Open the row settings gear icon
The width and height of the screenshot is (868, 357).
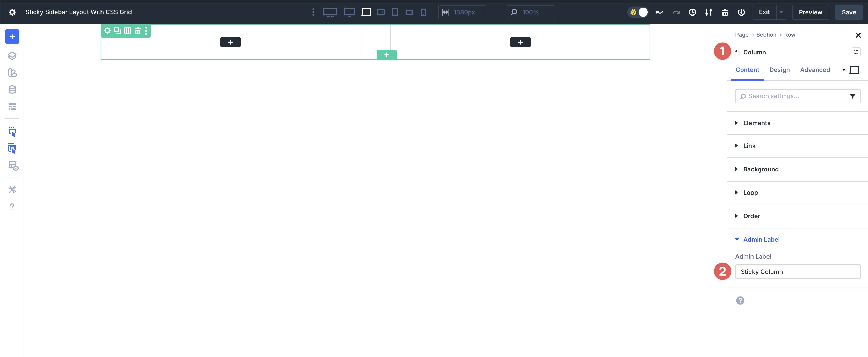[x=107, y=31]
